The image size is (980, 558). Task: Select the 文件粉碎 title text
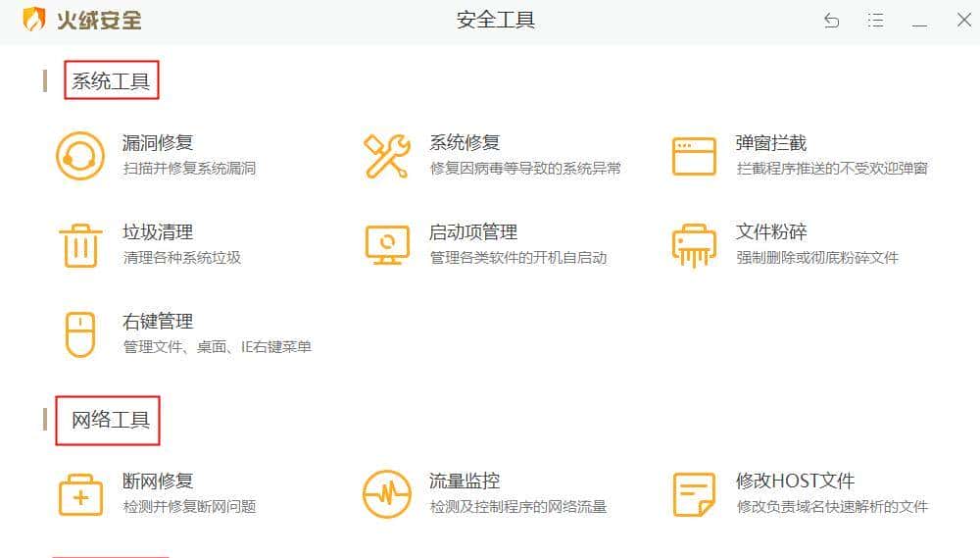coord(771,232)
